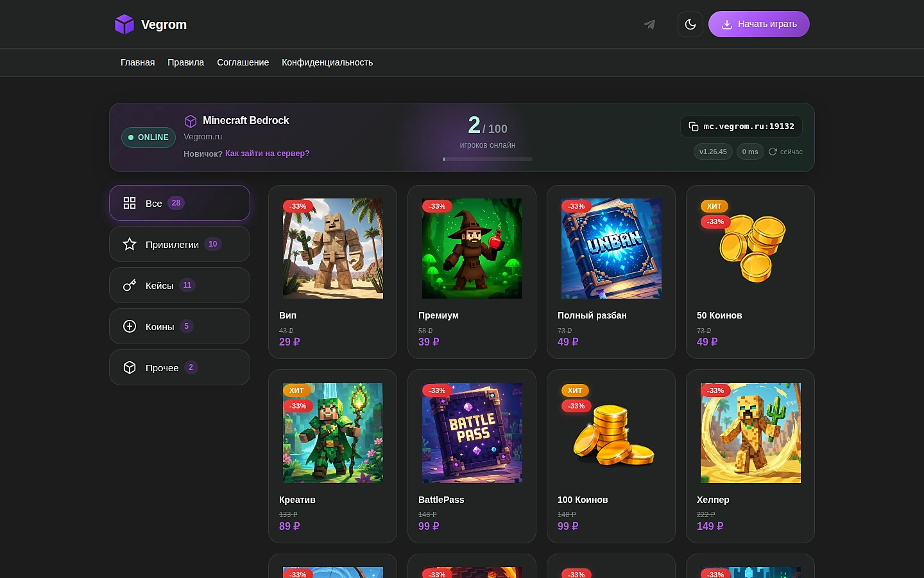Click the v1.26.45 version badge
Screen dimensions: 924x578
(713, 152)
